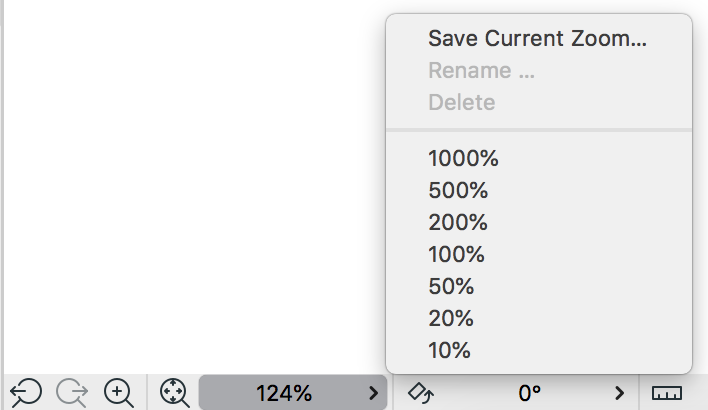This screenshot has width=708, height=410.
Task: Set zoom to 100%
Action: tap(457, 254)
